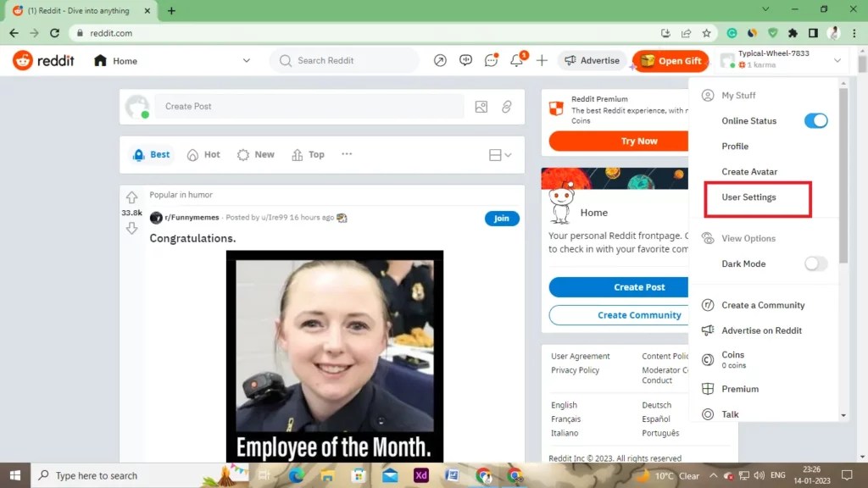Join the r/Funnymemes community
868x488 pixels.
pos(501,218)
